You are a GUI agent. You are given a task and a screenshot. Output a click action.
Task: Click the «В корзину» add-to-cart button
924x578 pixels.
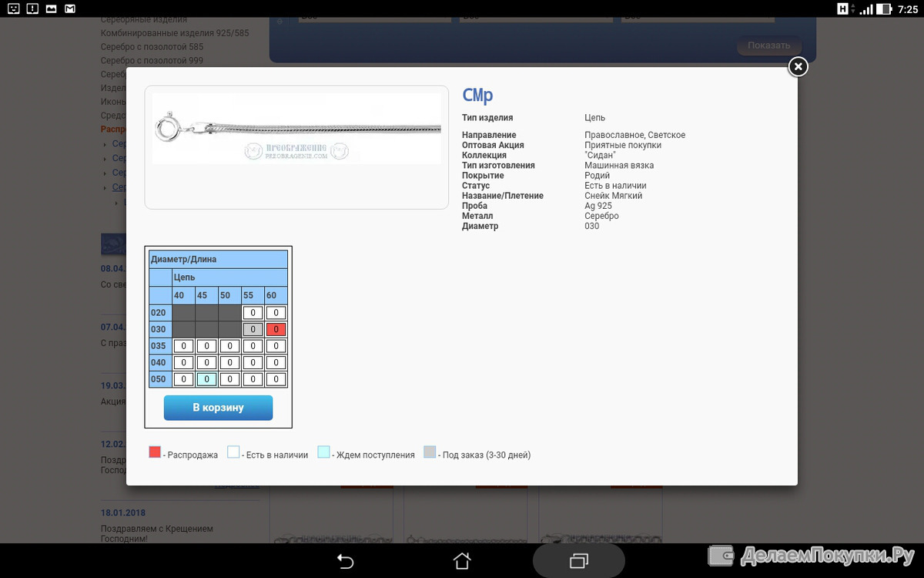tap(218, 408)
